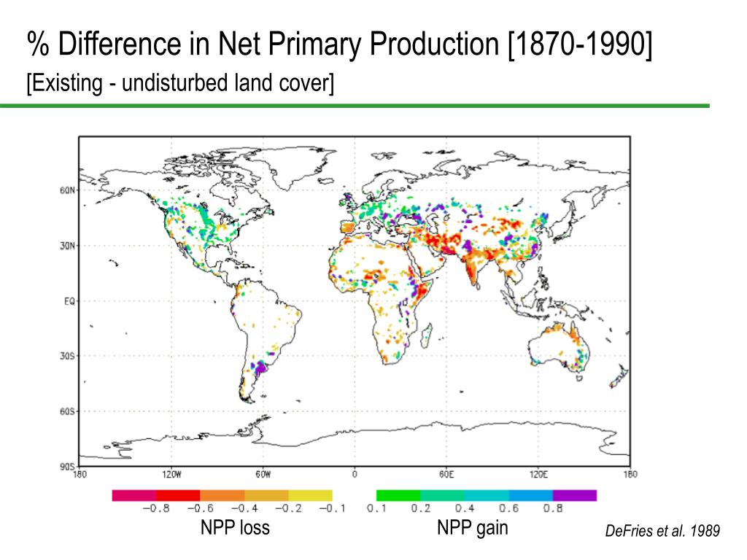Click Greenland on the world map
This screenshot has width=747, height=560.
(x=300, y=167)
